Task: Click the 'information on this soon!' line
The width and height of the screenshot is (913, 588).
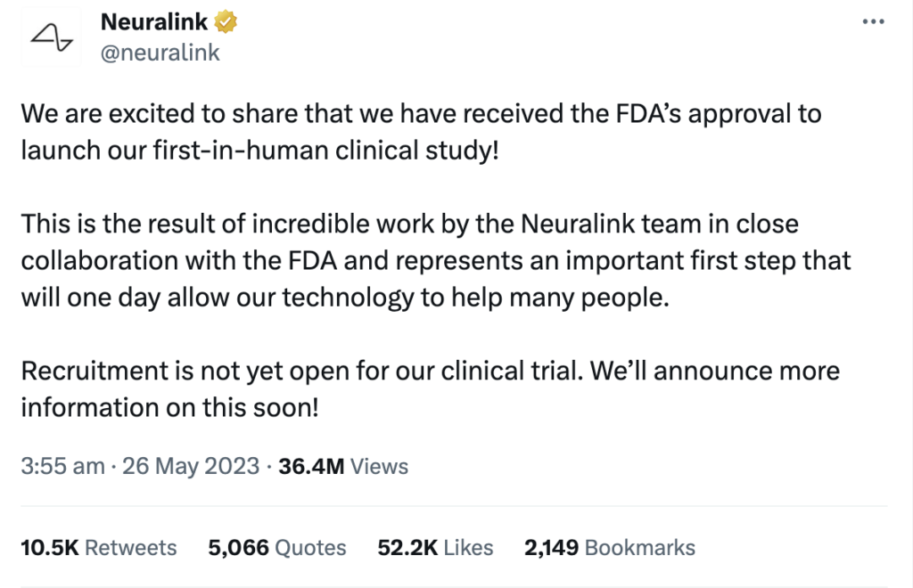Action: [x=170, y=408]
